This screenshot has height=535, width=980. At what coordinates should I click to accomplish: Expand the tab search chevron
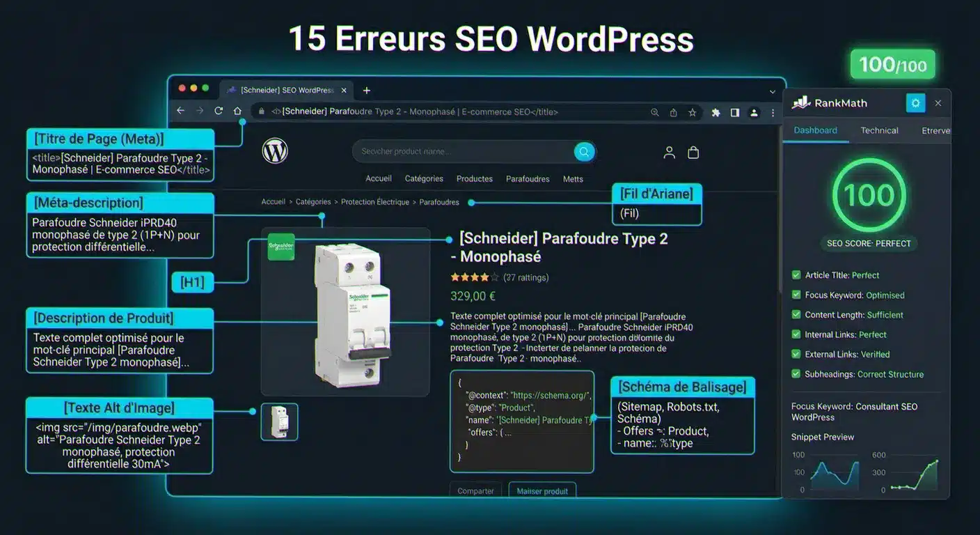[x=773, y=91]
